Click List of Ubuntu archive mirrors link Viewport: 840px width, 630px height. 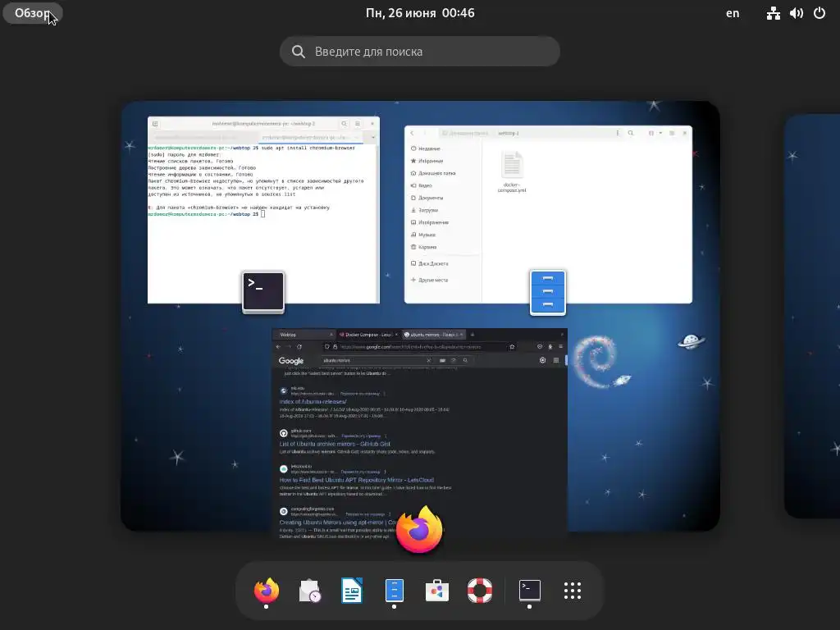click(335, 444)
